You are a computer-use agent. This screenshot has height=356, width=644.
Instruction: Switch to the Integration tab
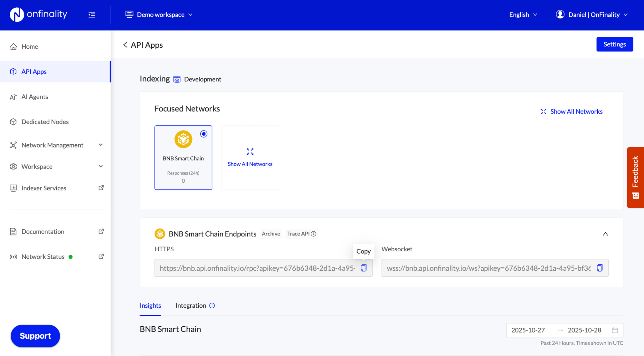point(191,305)
